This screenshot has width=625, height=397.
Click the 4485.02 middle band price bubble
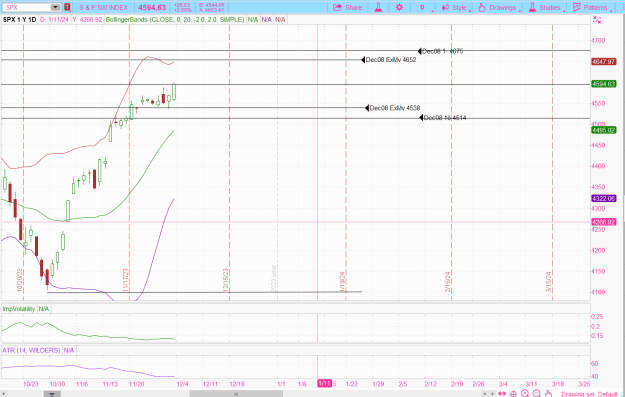click(x=603, y=130)
